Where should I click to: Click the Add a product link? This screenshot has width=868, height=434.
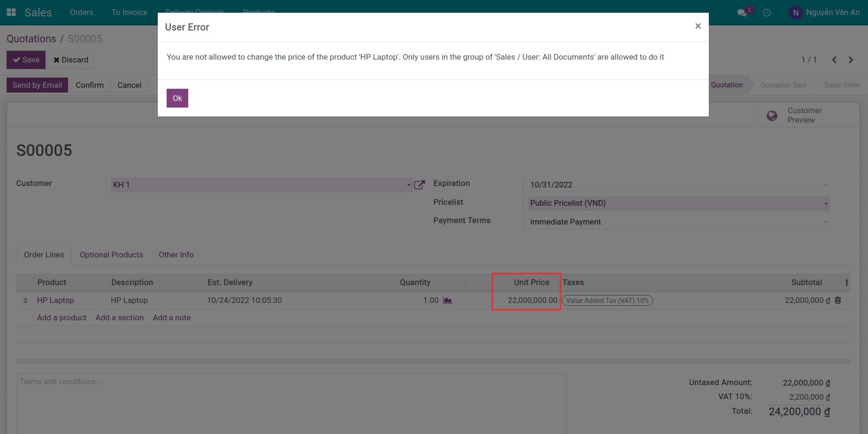(61, 318)
